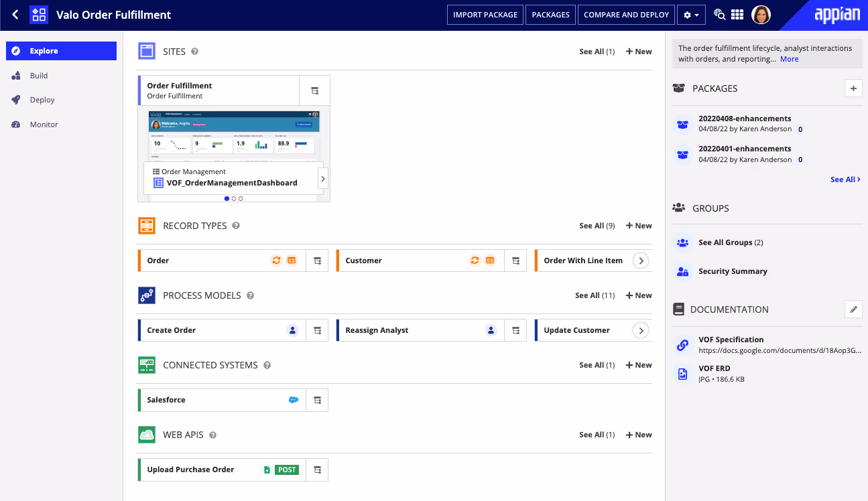
Task: Click Order record sync icon
Action: tap(276, 261)
